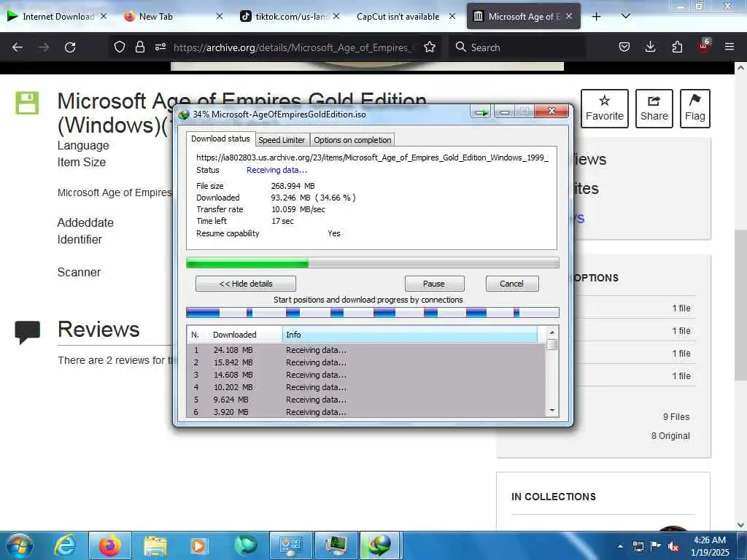
Task: Click the download URL text
Action: pyautogui.click(x=372, y=157)
